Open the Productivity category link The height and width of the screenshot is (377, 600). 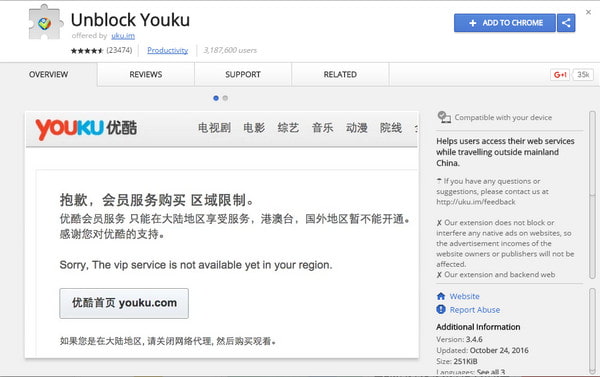click(168, 51)
